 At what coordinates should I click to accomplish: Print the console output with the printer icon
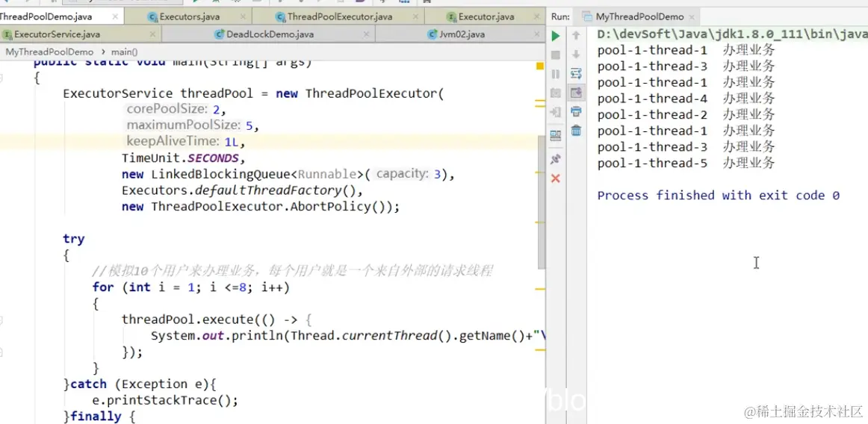pos(576,111)
